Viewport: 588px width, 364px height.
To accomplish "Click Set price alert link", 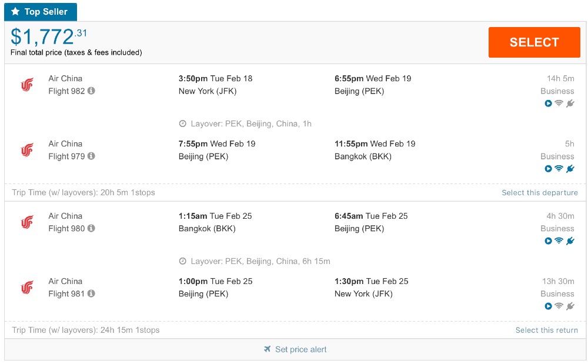I will point(300,349).
